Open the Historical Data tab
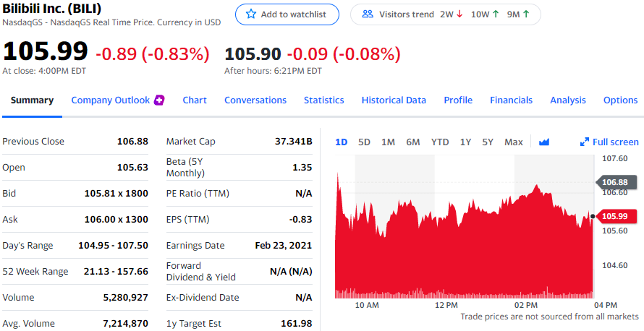Viewport: 644px width, 331px height. point(394,100)
